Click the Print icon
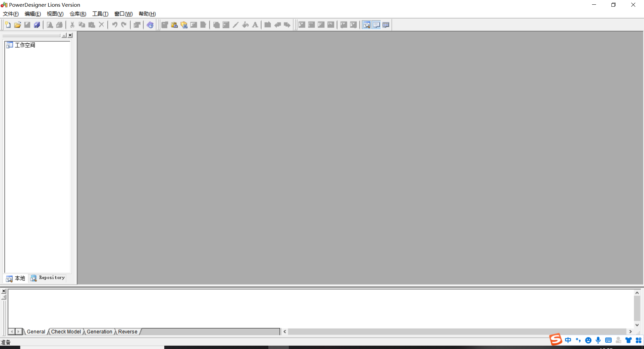644x349 pixels. (59, 25)
